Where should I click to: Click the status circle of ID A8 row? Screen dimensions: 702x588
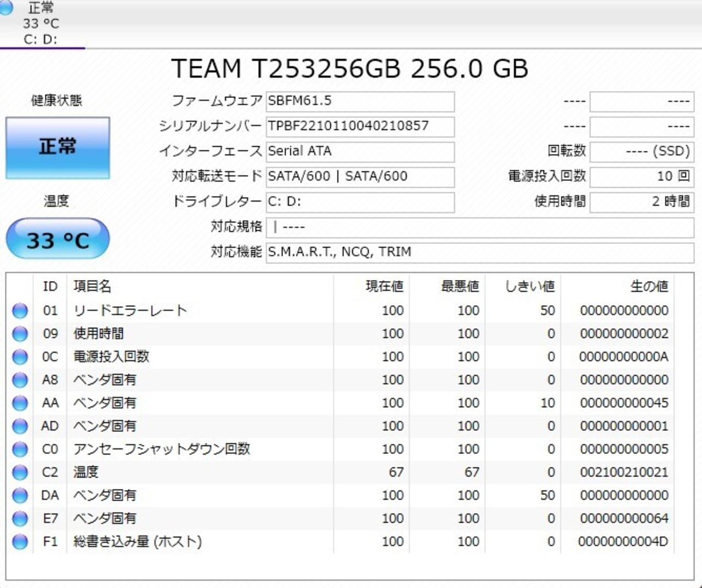(20, 380)
